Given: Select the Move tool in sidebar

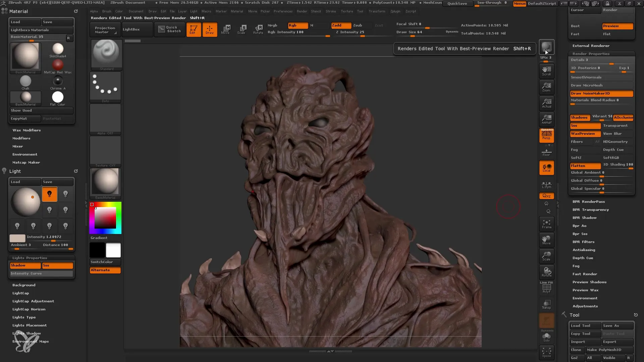Looking at the screenshot, I should click(x=547, y=240).
